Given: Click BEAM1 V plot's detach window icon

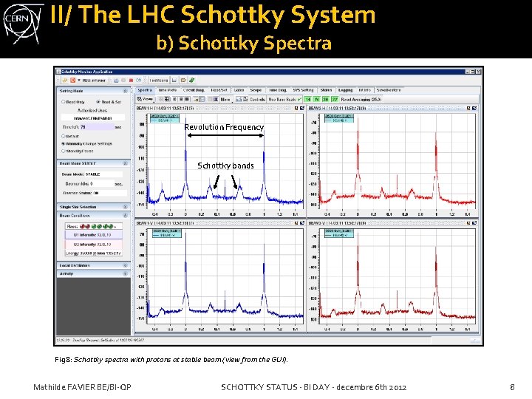Looking at the screenshot, I should click(x=302, y=223).
